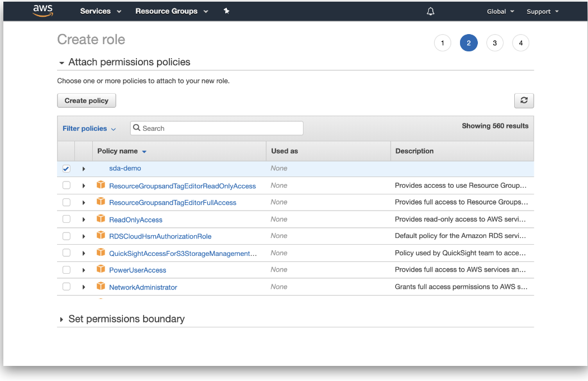Check the ReadOnlyAccess policy checkbox

pos(67,219)
